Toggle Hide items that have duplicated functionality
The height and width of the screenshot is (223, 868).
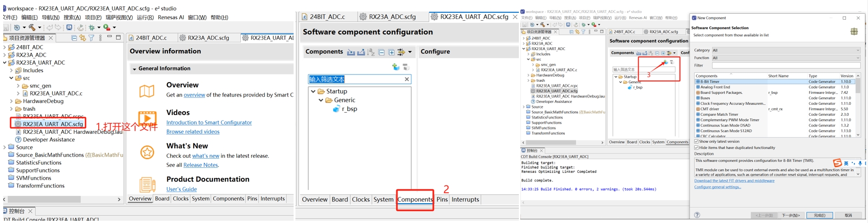pyautogui.click(x=696, y=148)
